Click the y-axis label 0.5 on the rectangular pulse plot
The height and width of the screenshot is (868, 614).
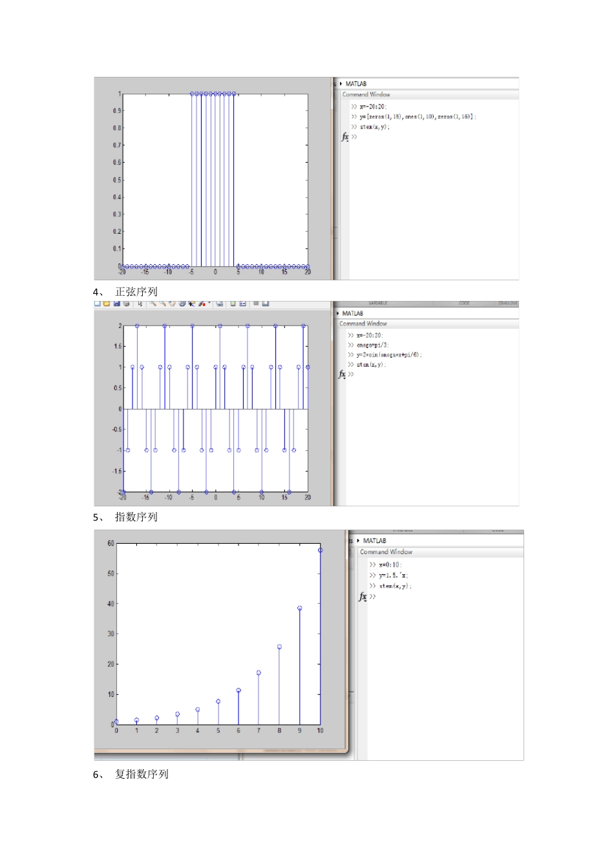point(117,180)
